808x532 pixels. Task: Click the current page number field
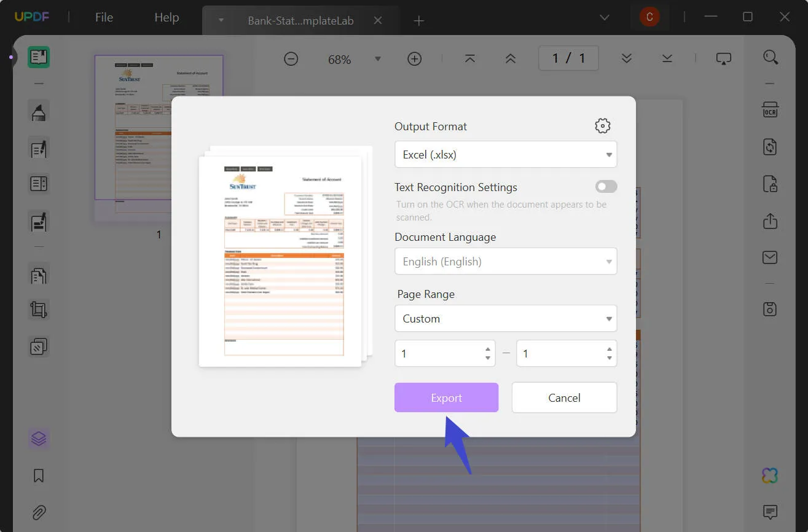[569, 58]
